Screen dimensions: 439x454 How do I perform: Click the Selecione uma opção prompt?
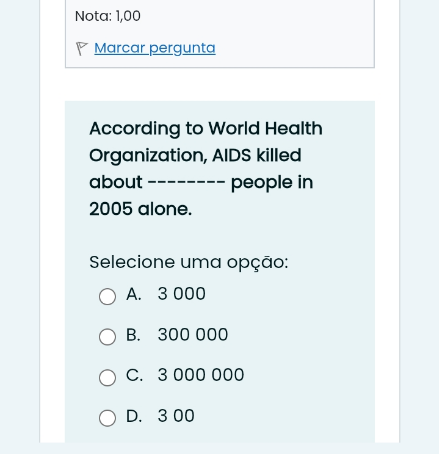[189, 262]
